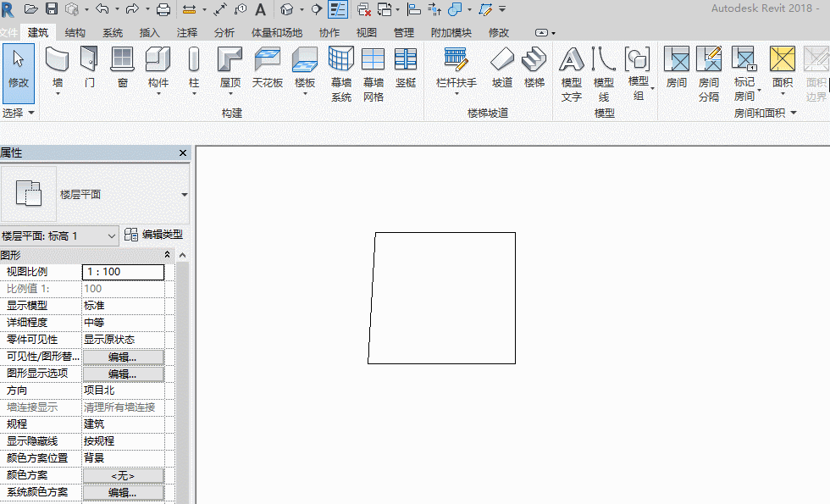Select the 天花板 ceiling tool
The height and width of the screenshot is (504, 830).
268,67
